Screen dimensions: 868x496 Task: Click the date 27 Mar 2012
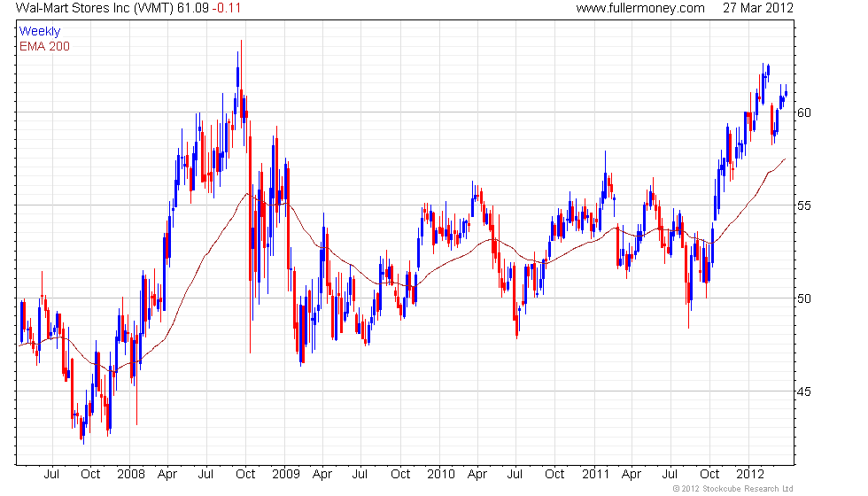pos(758,8)
